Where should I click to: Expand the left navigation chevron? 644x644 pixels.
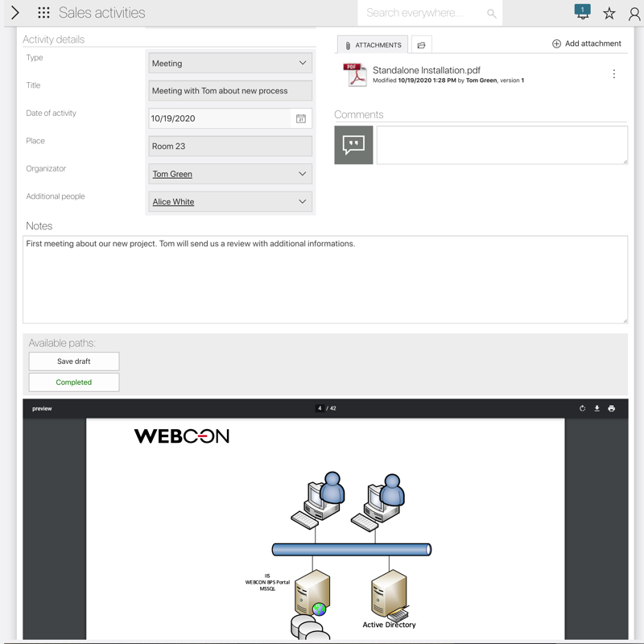pyautogui.click(x=14, y=13)
